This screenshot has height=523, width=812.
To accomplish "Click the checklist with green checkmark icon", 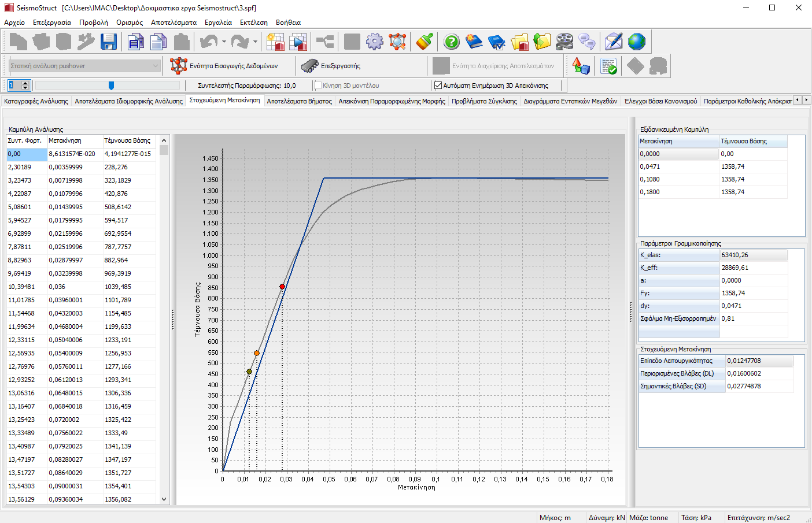I will [x=608, y=66].
